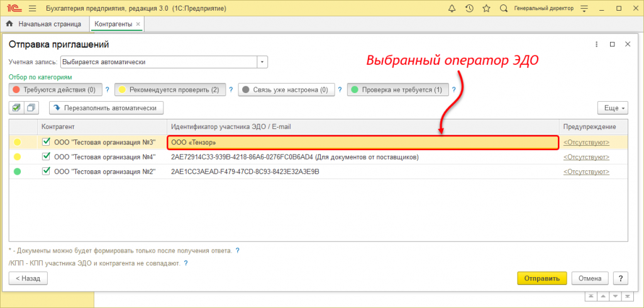
Task: Open help for Связь уже настроена category
Action: 340,89
